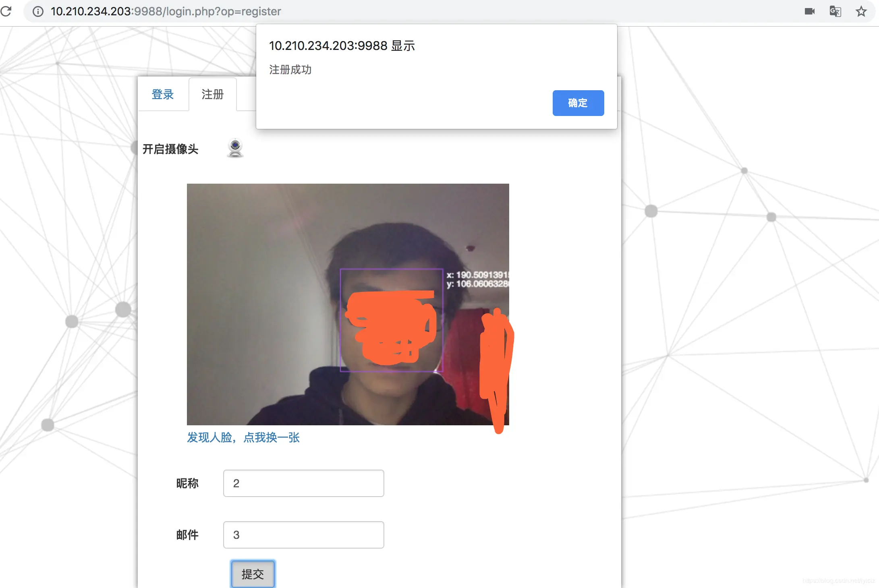The height and width of the screenshot is (588, 879).
Task: Click the 开启摄像头 label
Action: (x=170, y=149)
